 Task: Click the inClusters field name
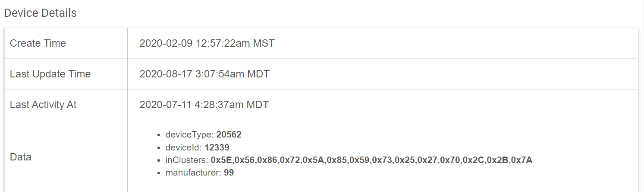[187, 160]
